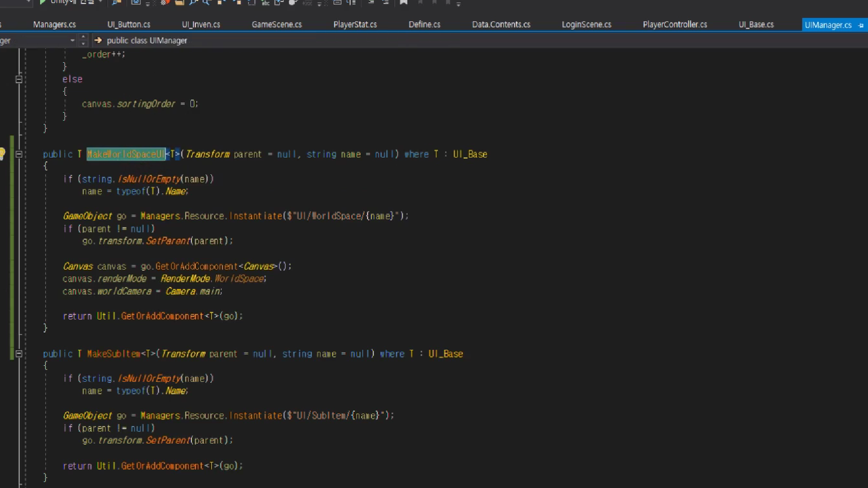
Task: Select the UI_Inven.cs tab
Action: tap(201, 24)
